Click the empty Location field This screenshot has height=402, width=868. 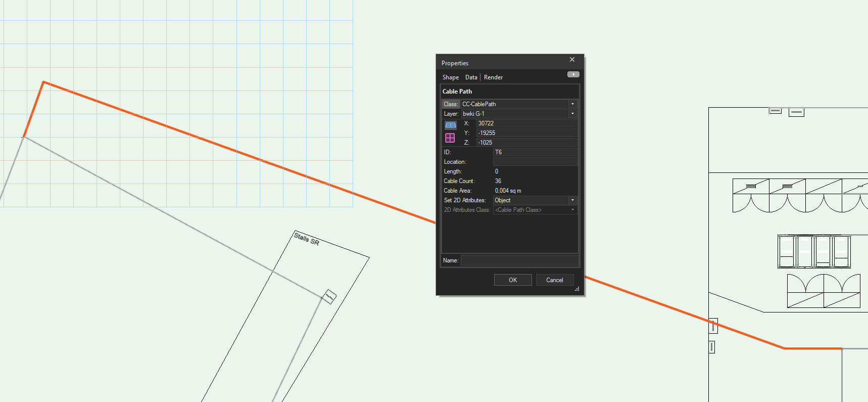[x=535, y=162]
